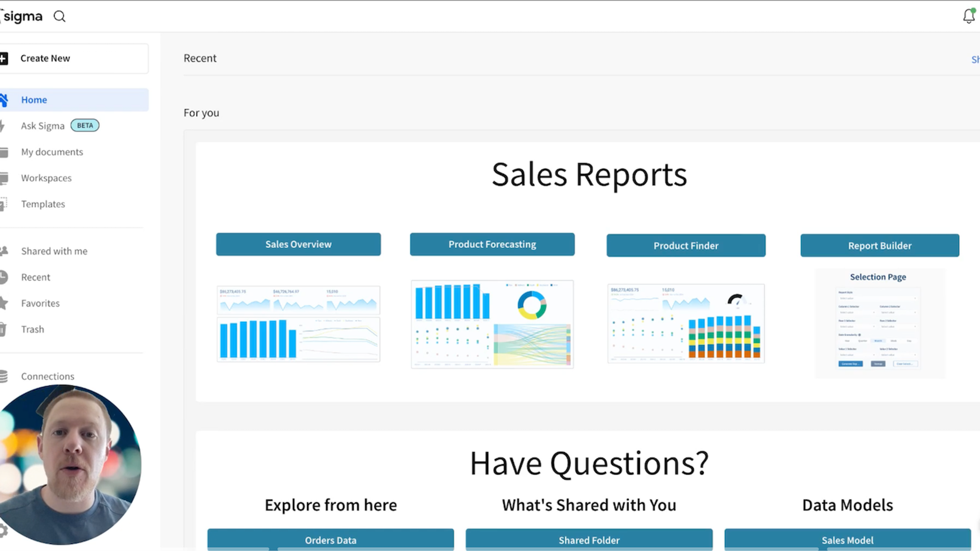The image size is (980, 551).
Task: Click the Recent section heading
Action: (x=200, y=58)
